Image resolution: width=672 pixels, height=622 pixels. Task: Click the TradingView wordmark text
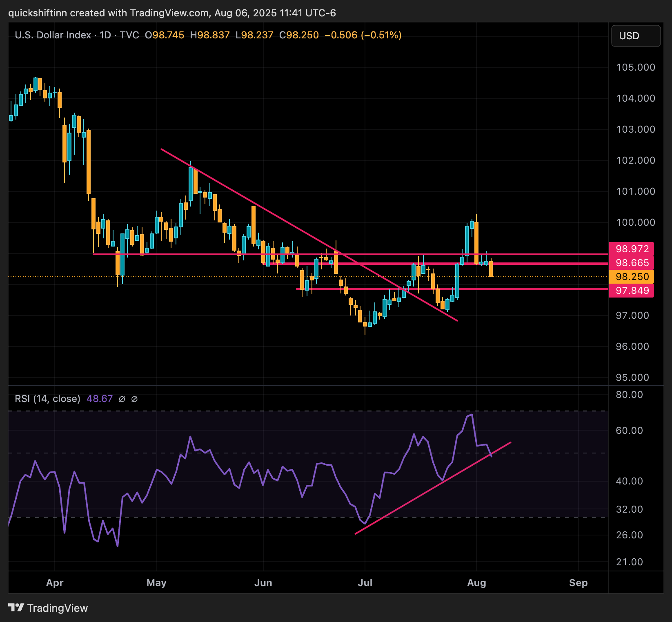58,608
